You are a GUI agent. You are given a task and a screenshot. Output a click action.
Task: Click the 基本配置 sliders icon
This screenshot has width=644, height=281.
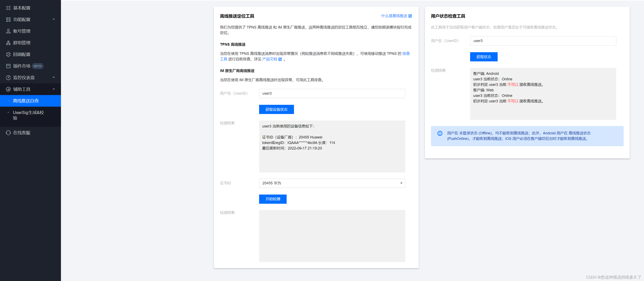(x=8, y=8)
